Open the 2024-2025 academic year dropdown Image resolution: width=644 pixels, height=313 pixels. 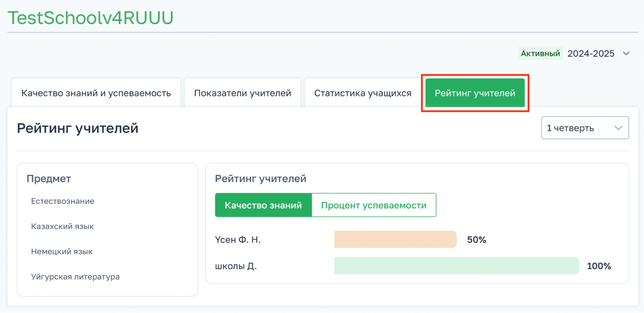tap(591, 53)
